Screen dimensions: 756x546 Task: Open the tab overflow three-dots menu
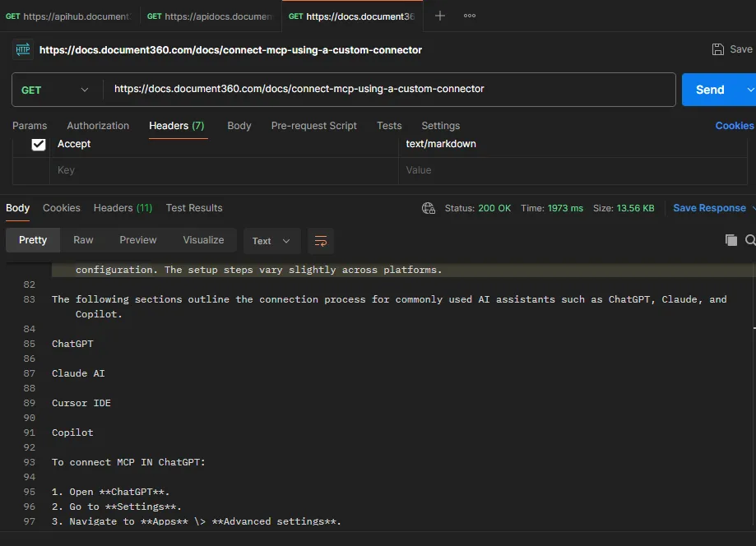470,16
